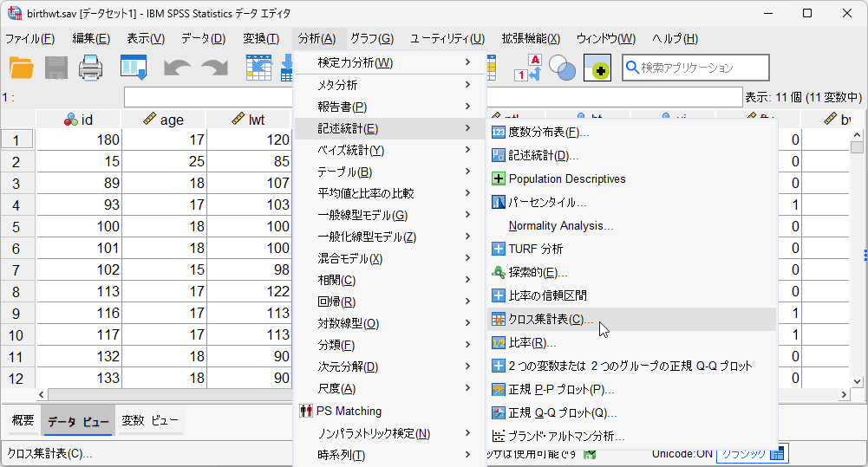Click the go to case toolbar icon

click(258, 68)
